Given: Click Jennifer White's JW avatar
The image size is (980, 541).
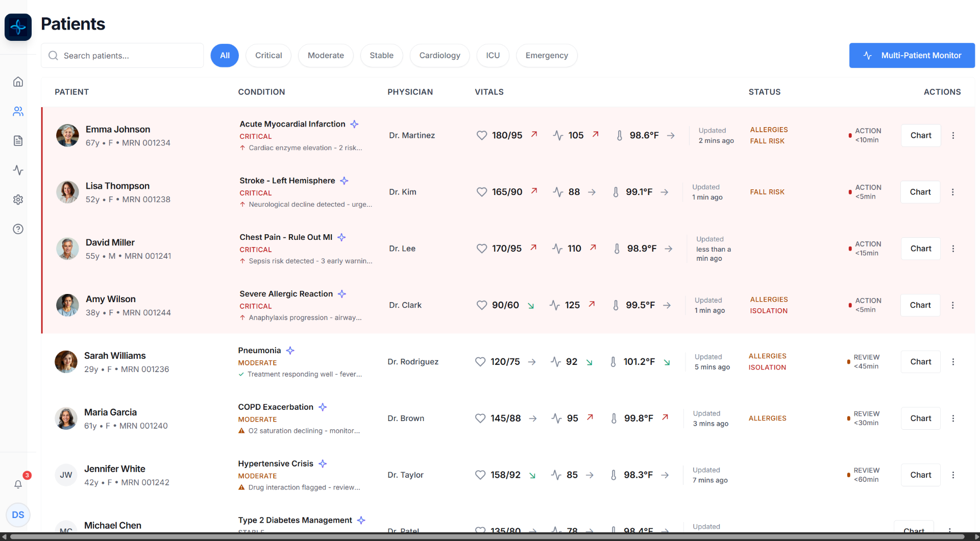Looking at the screenshot, I should [66, 475].
